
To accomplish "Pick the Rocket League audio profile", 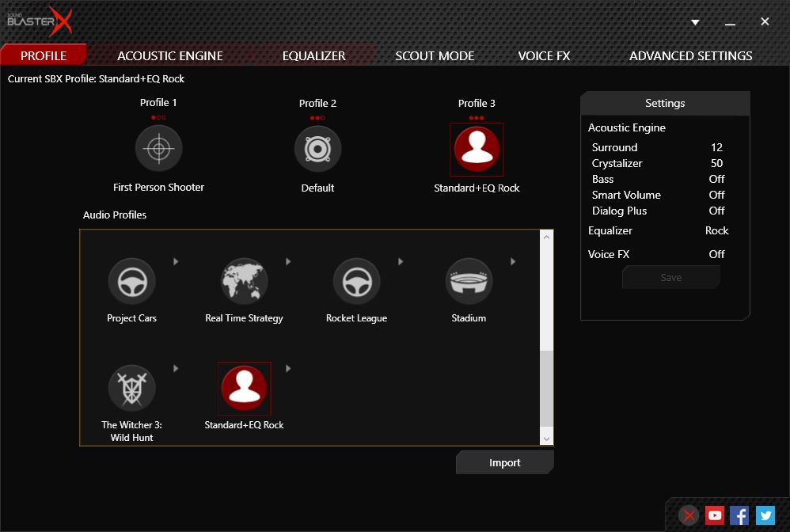I will 356,280.
